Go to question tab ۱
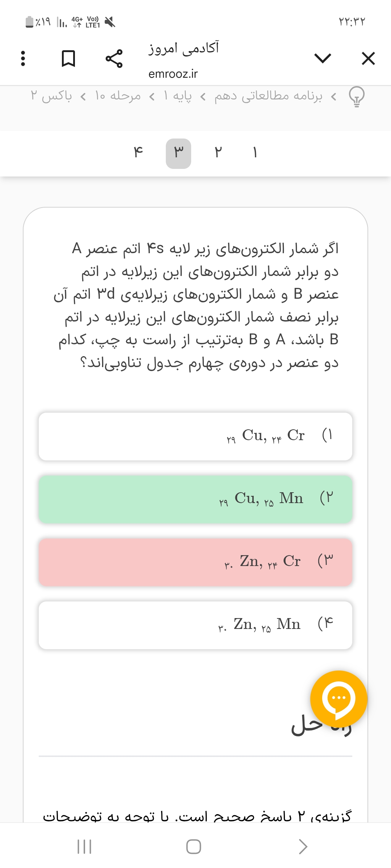 tap(255, 153)
